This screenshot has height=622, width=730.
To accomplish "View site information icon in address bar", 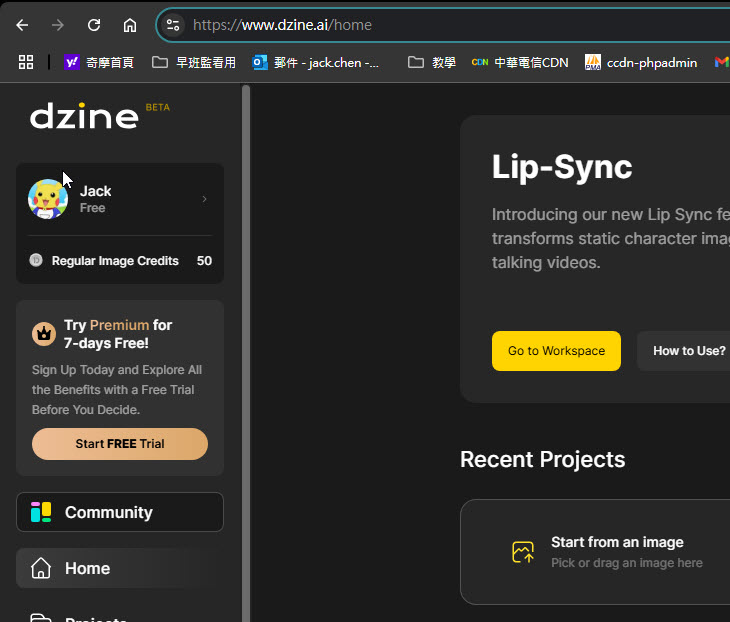I will coord(173,25).
